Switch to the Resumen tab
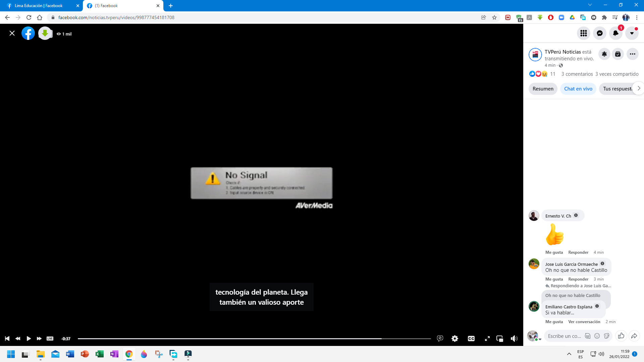The height and width of the screenshot is (362, 644). pyautogui.click(x=543, y=89)
